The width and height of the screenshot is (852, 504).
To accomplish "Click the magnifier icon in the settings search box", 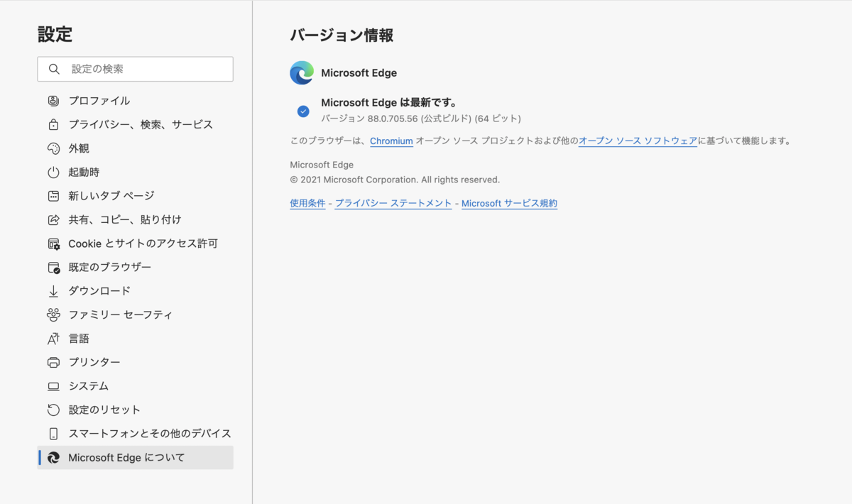I will click(x=54, y=69).
